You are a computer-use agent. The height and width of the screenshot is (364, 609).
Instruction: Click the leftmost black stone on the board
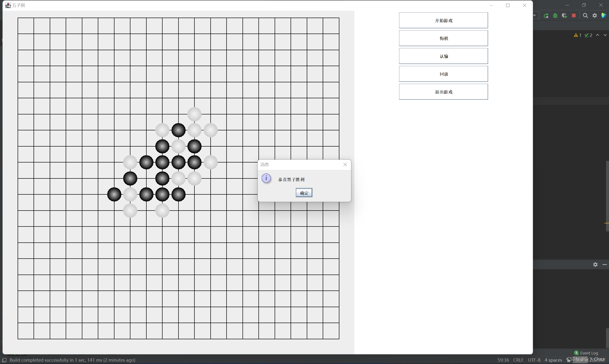pyautogui.click(x=114, y=194)
